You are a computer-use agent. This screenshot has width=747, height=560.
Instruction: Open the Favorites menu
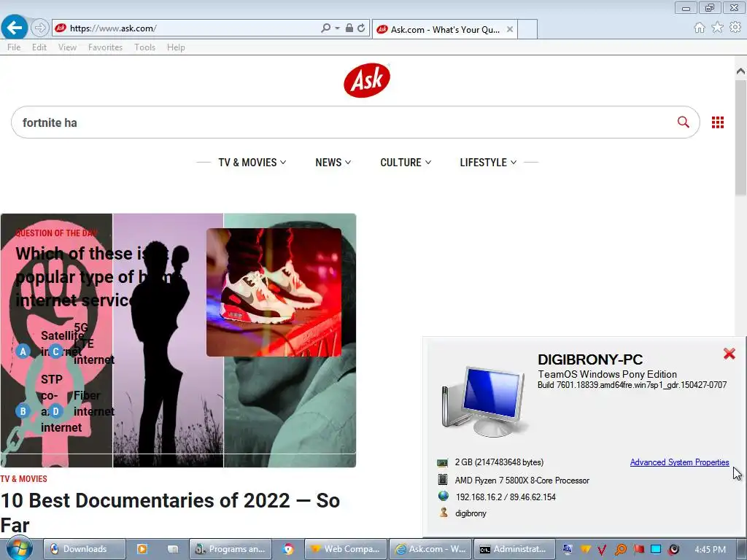point(105,47)
